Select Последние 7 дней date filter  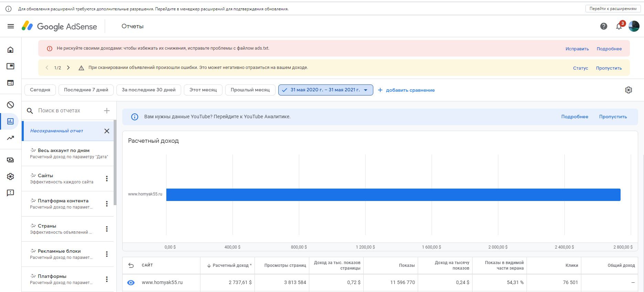[x=86, y=90]
